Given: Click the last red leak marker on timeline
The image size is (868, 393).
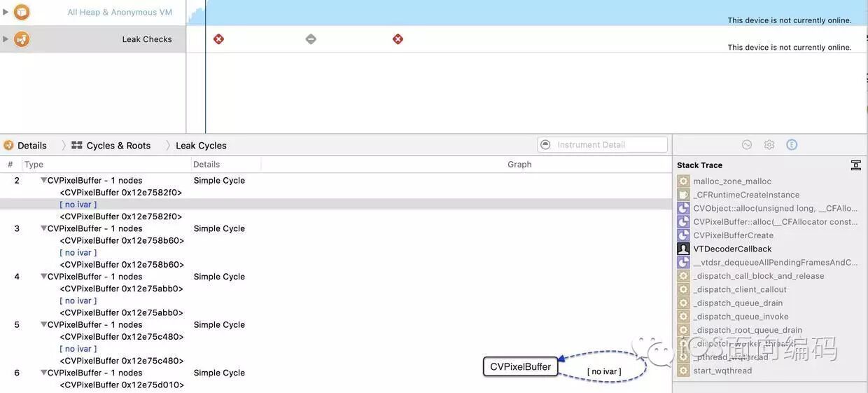Looking at the screenshot, I should [398, 39].
